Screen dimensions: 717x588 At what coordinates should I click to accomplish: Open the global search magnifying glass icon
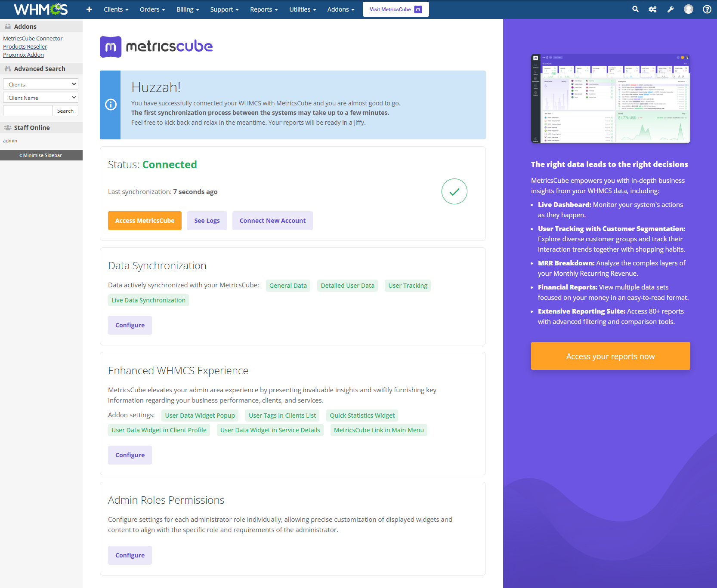(x=635, y=9)
